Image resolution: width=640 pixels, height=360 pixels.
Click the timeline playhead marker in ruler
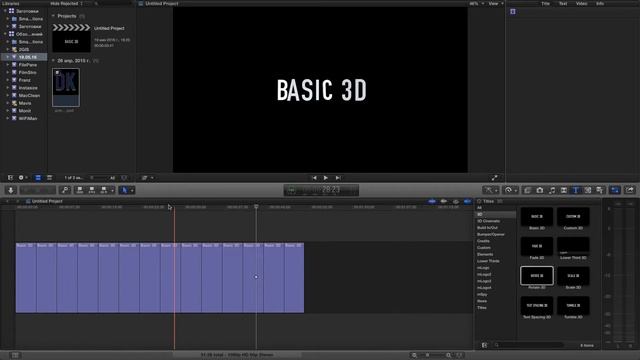tap(256, 207)
